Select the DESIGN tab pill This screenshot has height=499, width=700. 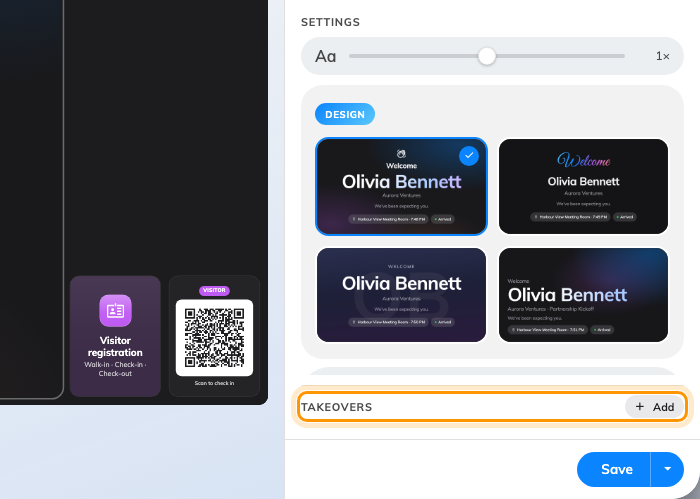point(345,114)
